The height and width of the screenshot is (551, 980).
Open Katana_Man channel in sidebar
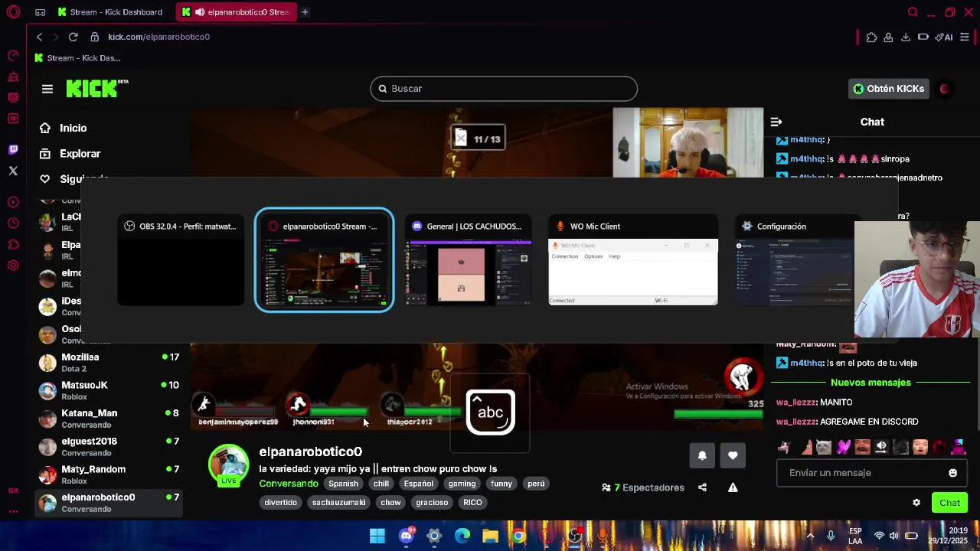[x=110, y=419]
